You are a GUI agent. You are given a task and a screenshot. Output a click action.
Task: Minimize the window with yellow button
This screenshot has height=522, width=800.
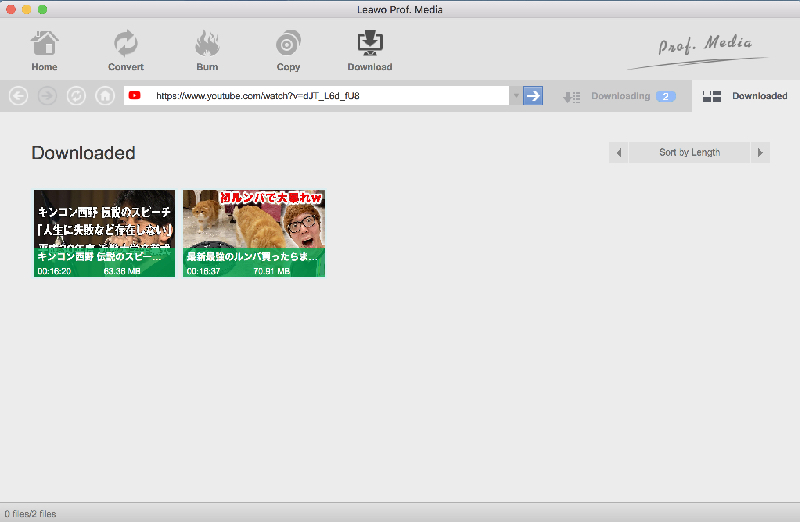[x=27, y=9]
